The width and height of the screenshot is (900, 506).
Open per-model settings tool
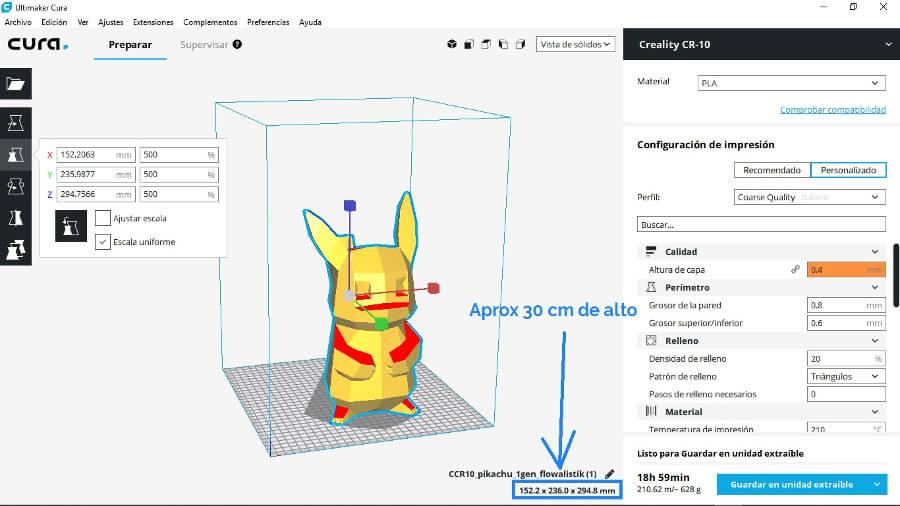click(15, 250)
